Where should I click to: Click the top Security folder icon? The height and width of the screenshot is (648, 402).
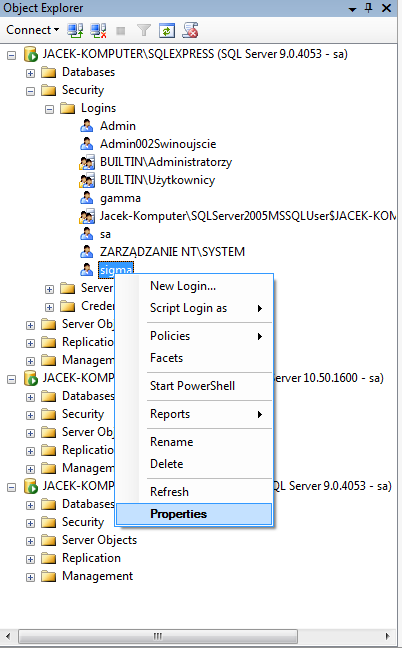(x=49, y=90)
